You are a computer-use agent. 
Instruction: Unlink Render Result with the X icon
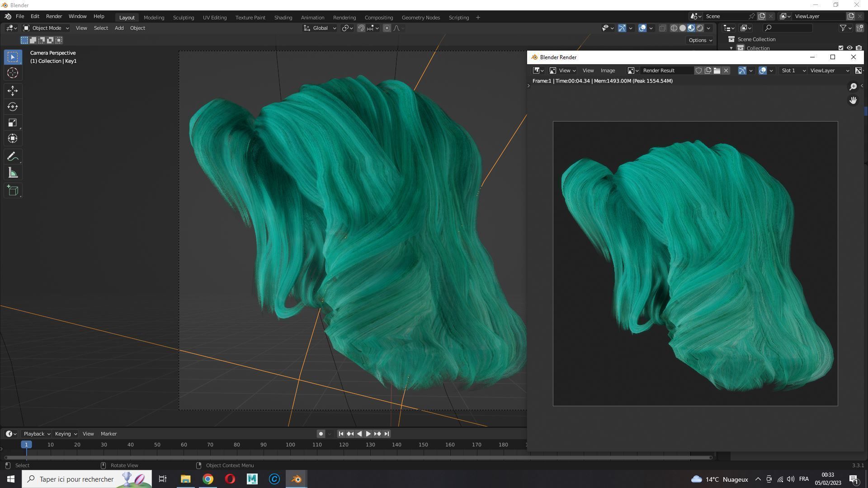click(x=726, y=70)
